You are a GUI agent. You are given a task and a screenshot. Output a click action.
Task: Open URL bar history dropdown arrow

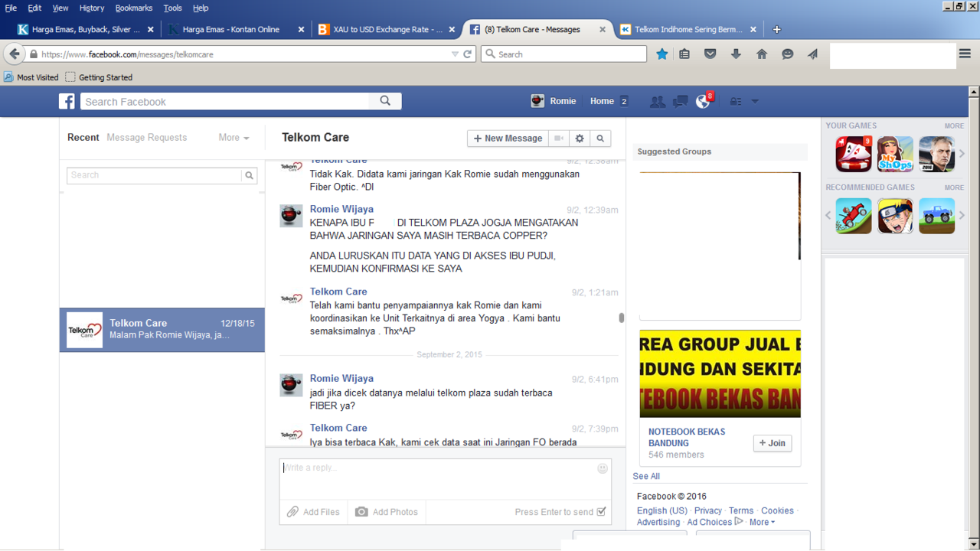(x=455, y=54)
